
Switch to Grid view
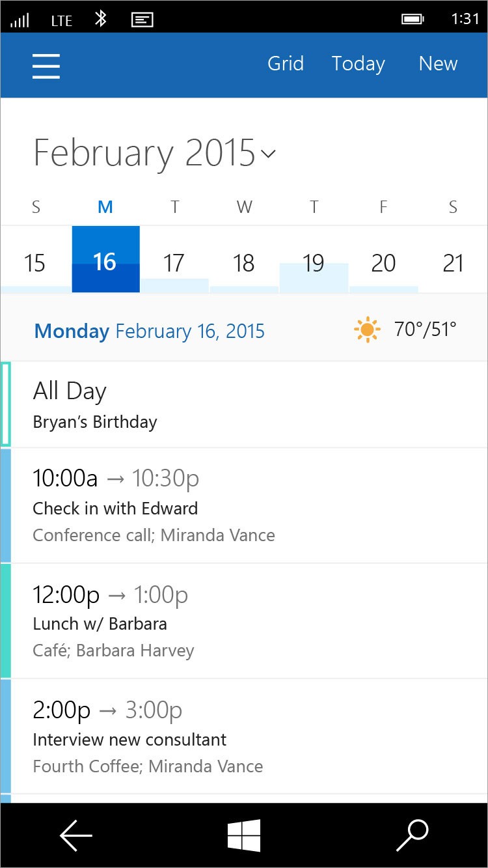[x=286, y=64]
